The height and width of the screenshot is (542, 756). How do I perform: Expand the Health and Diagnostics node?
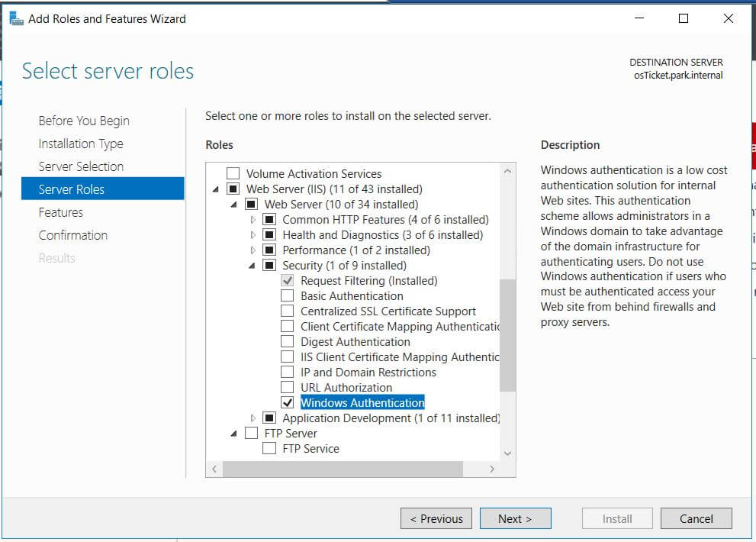pos(253,235)
